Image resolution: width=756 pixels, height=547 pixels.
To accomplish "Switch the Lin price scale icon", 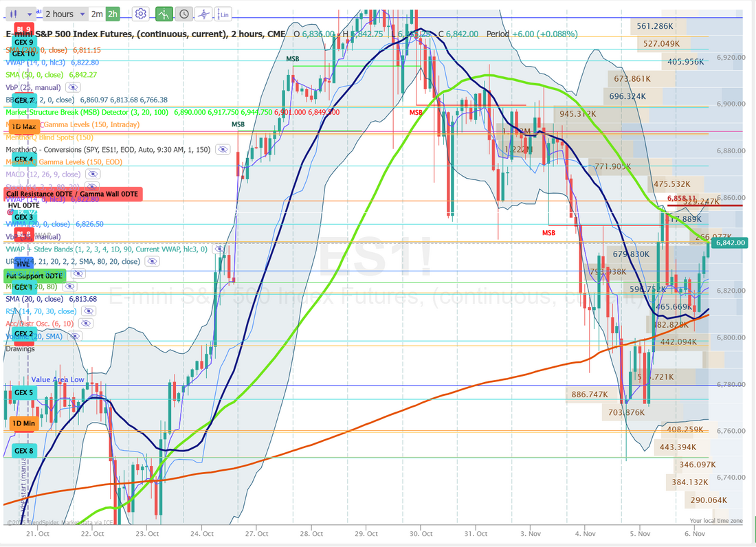I will point(223,14).
